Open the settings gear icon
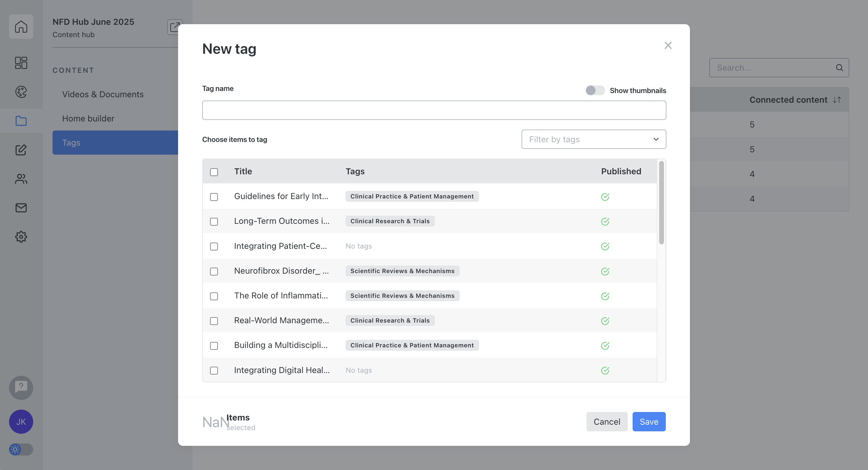The width and height of the screenshot is (868, 470). pos(21,237)
